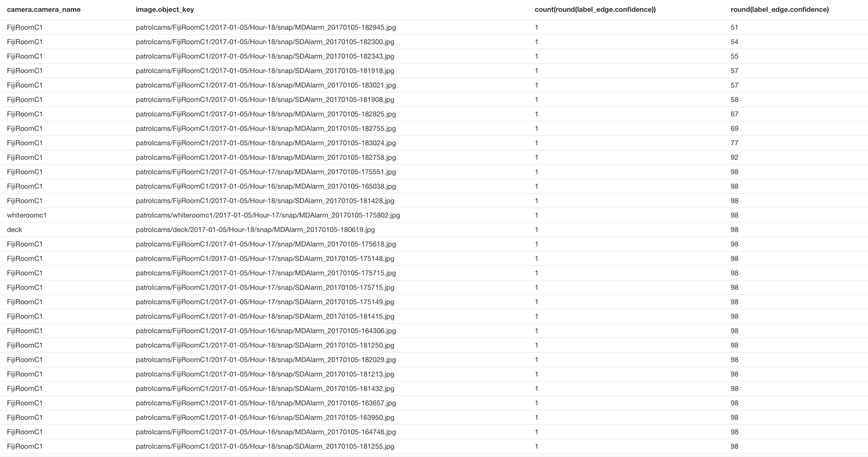Select object key ending MDAlarm_20170105-164306.jpg
868x457 pixels.
265,331
